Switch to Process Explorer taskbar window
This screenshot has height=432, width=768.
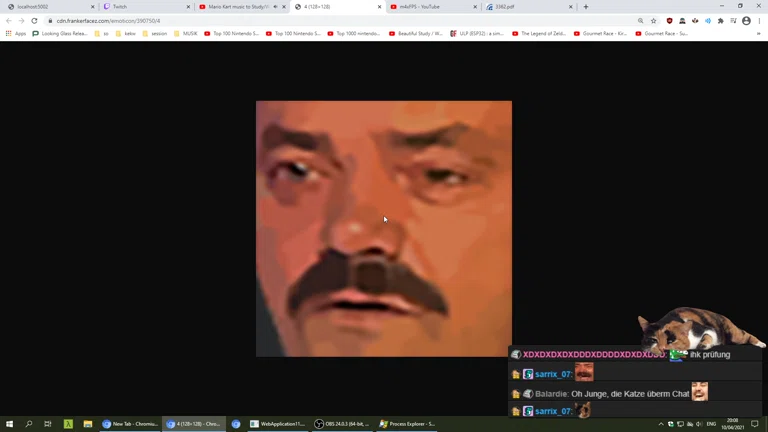click(x=408, y=424)
